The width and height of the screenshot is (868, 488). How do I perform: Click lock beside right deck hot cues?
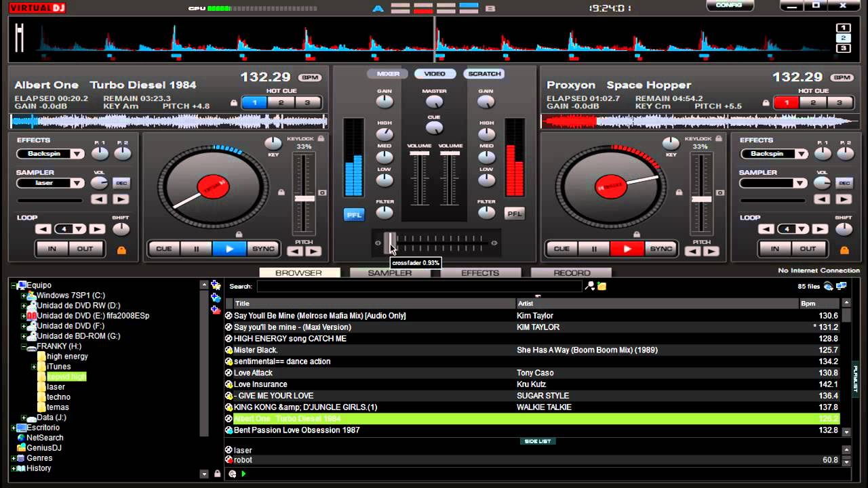click(x=766, y=103)
